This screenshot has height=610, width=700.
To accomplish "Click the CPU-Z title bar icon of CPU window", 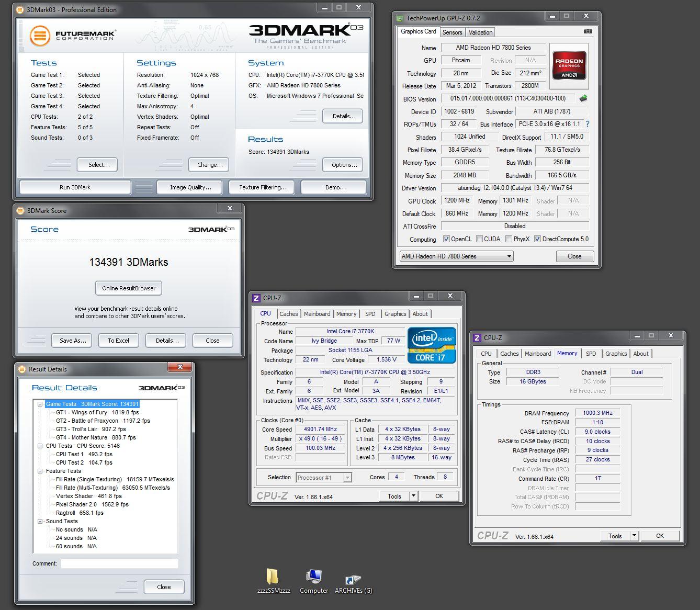I will coord(256,298).
